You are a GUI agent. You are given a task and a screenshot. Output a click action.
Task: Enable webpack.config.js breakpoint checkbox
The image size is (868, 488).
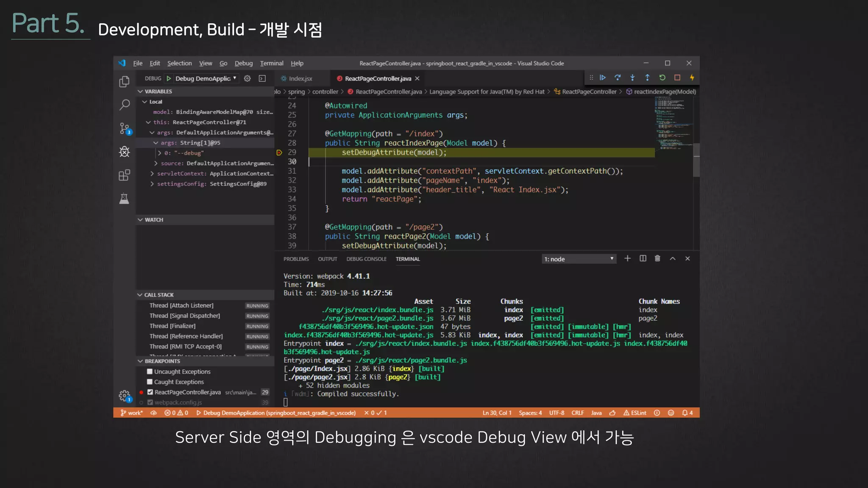pyautogui.click(x=150, y=402)
